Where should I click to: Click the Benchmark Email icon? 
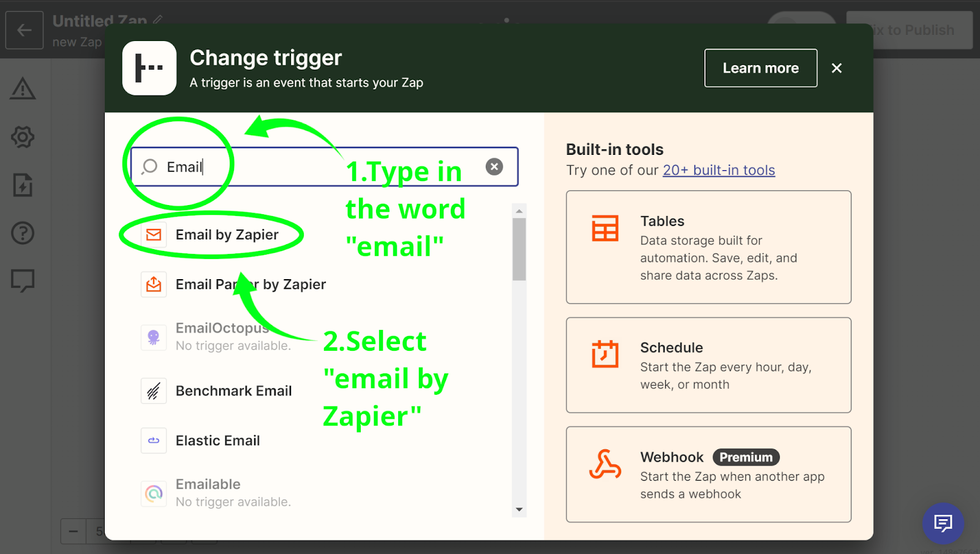tap(154, 391)
